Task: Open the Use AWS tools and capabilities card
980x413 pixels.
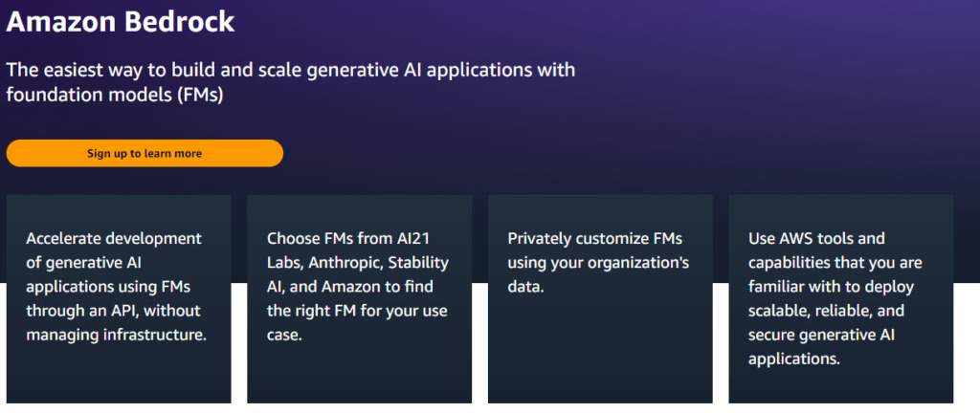Action: tap(840, 299)
